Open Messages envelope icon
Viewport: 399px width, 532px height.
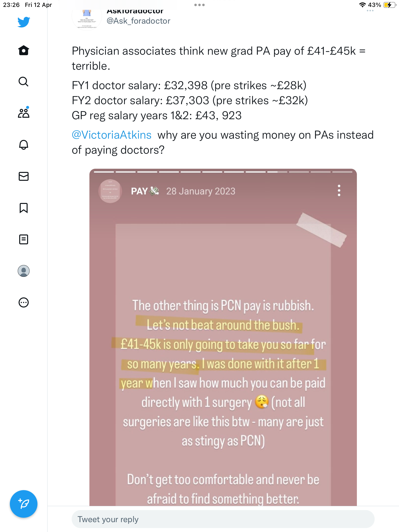point(24,176)
